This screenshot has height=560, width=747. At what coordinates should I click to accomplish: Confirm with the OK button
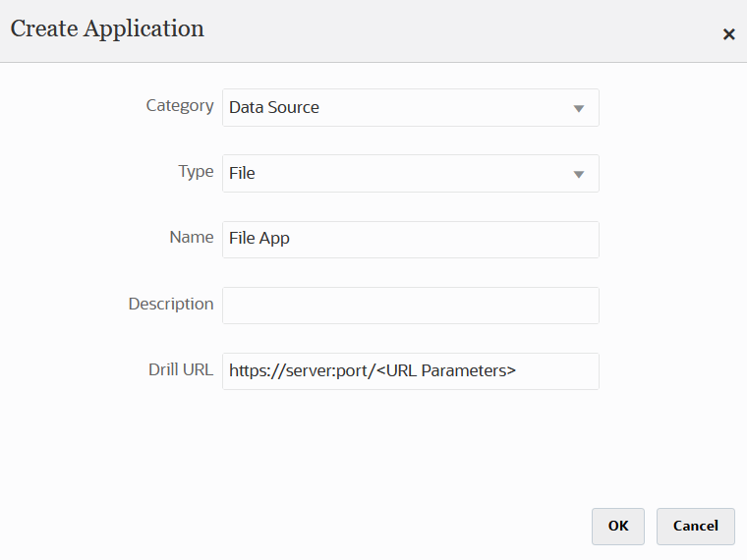pyautogui.click(x=617, y=526)
